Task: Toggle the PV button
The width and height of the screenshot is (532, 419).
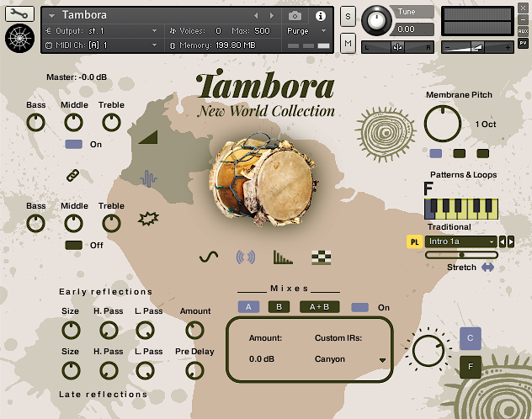Action: (x=523, y=44)
